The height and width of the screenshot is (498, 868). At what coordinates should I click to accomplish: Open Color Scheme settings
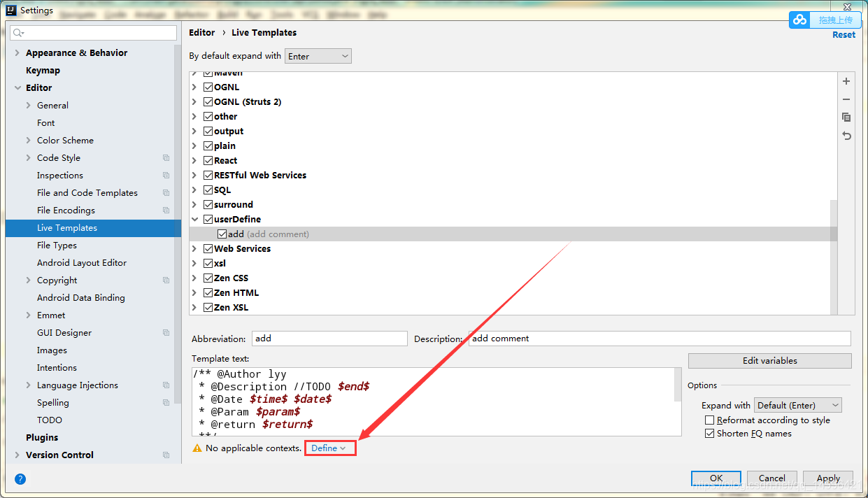click(x=65, y=141)
